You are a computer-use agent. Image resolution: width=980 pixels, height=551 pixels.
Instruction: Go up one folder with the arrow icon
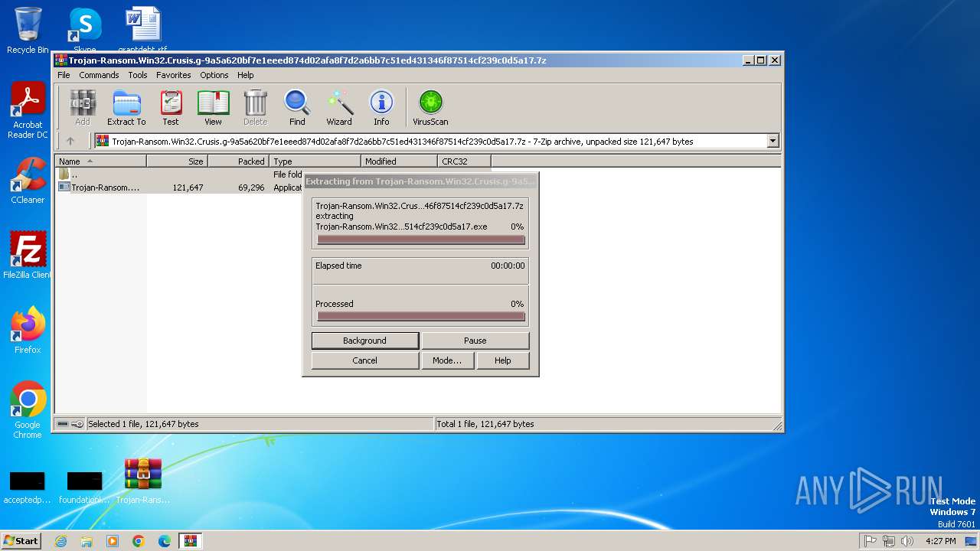(x=70, y=141)
